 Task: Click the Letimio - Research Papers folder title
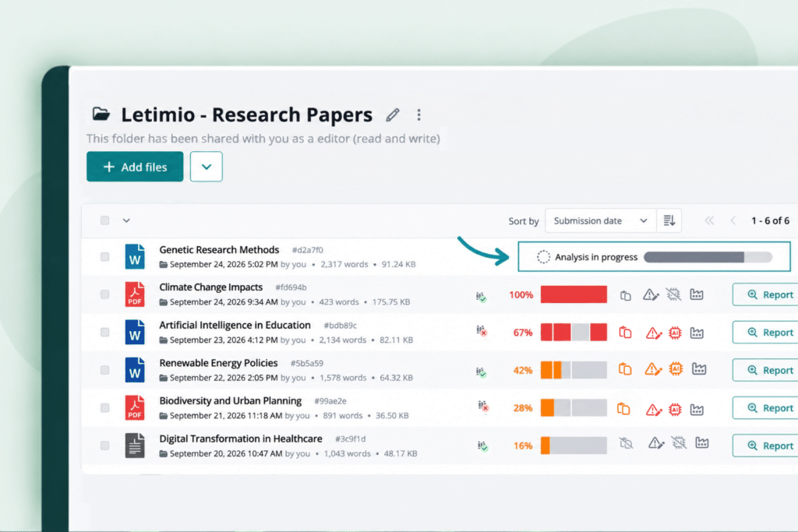pyautogui.click(x=246, y=115)
